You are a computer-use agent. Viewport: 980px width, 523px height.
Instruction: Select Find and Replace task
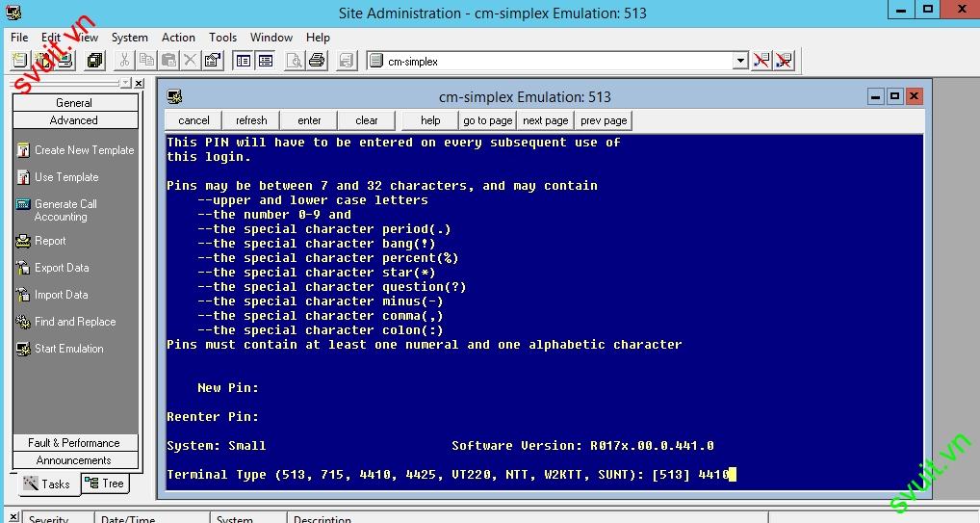point(66,322)
